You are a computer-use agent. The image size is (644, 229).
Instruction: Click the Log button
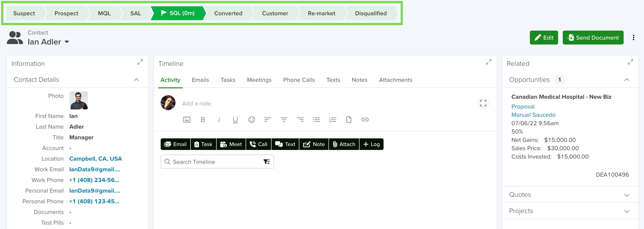[x=372, y=144]
